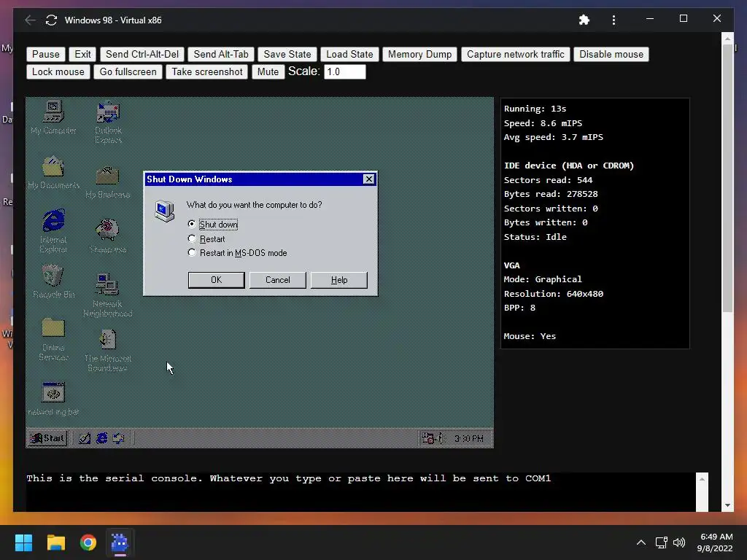The width and height of the screenshot is (747, 560).
Task: Click the browser extensions puzzle icon
Action: point(584,20)
